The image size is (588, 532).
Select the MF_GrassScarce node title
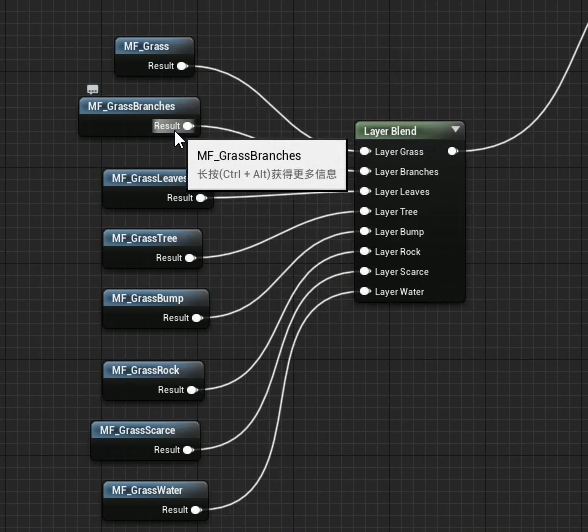pyautogui.click(x=138, y=430)
